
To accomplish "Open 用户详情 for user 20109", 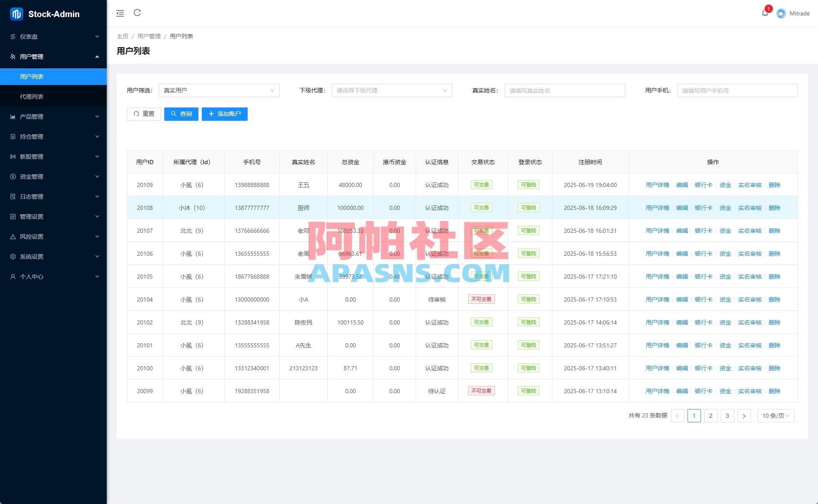I will point(657,185).
